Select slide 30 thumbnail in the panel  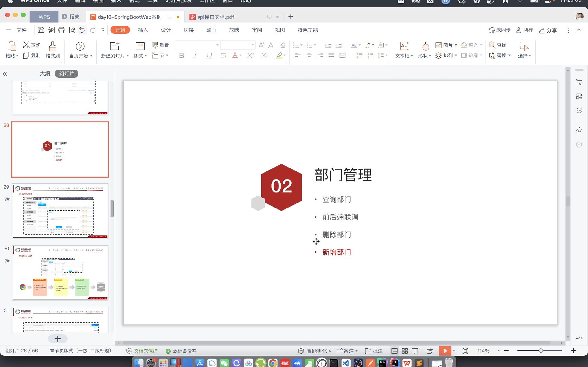[60, 273]
